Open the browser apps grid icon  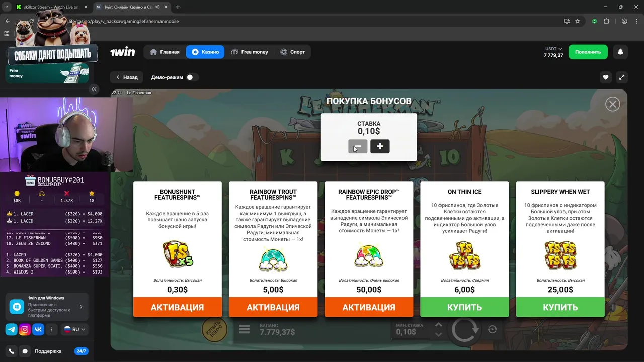click(x=7, y=34)
